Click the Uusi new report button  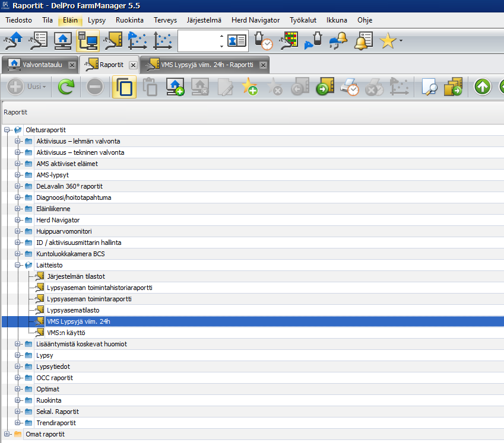click(x=27, y=87)
